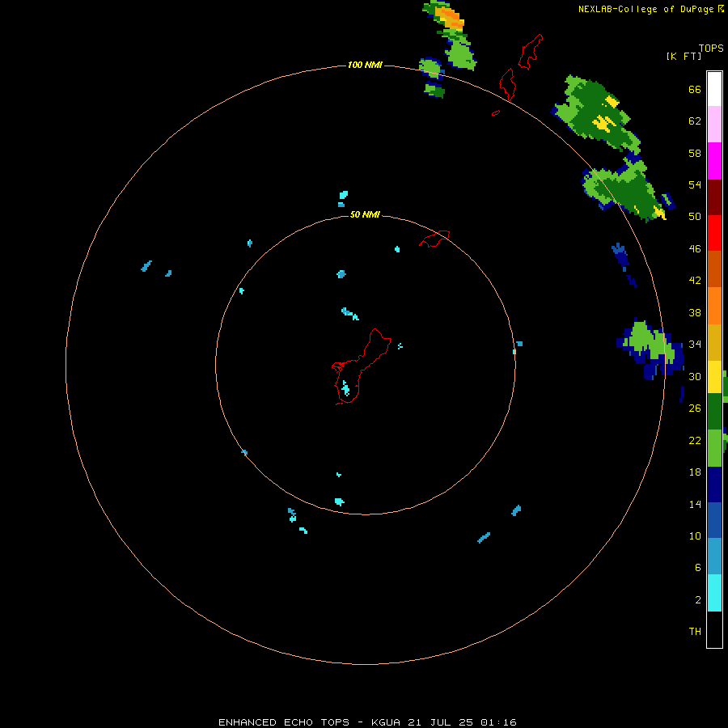Select the "30" legend value
The width and height of the screenshot is (728, 728).
point(695,376)
